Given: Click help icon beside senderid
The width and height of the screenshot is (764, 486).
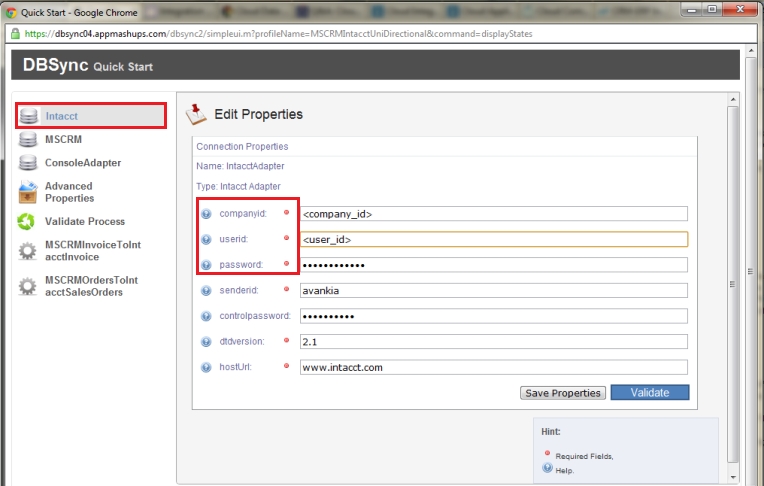Looking at the screenshot, I should click(207, 291).
